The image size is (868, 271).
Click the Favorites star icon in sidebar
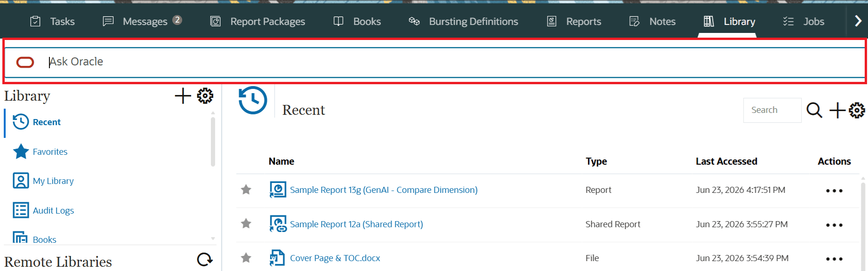[x=21, y=151]
